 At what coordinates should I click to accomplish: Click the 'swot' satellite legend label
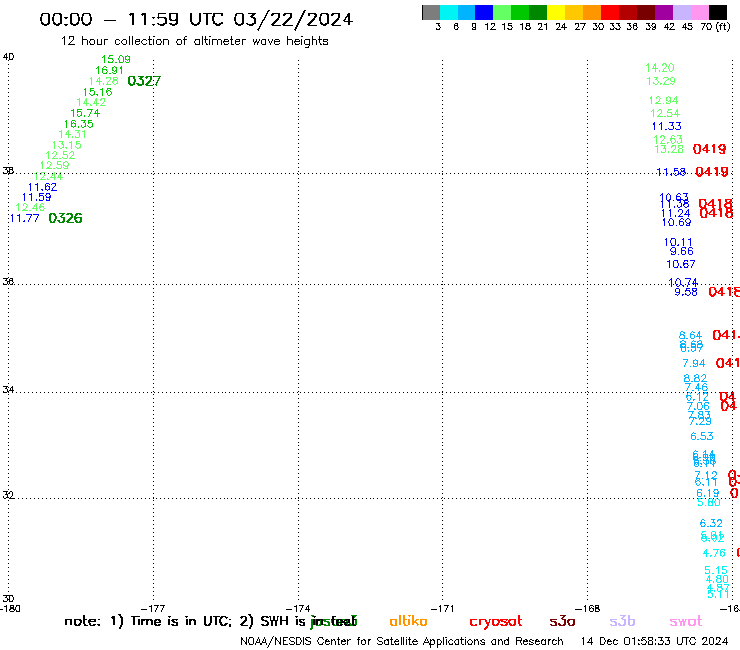pyautogui.click(x=686, y=622)
